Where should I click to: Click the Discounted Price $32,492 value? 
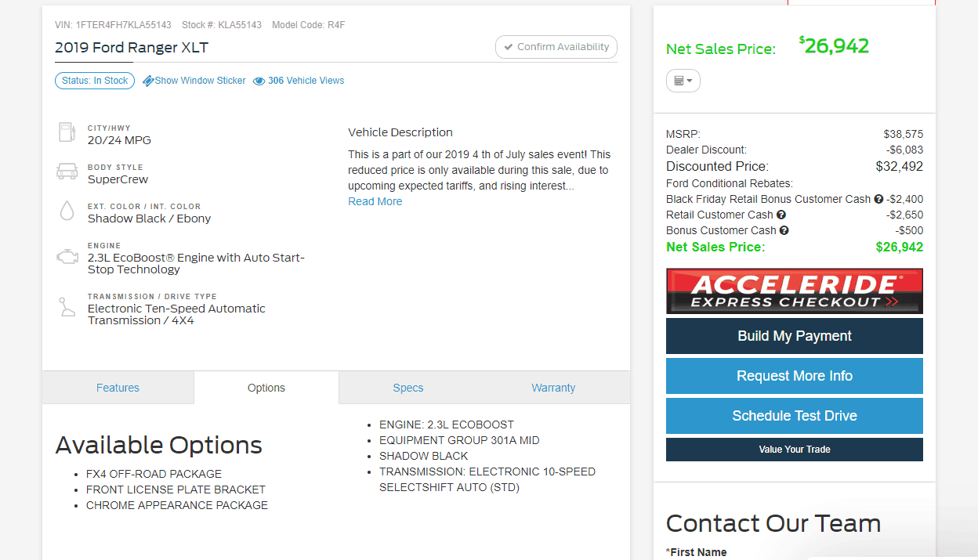click(x=900, y=166)
